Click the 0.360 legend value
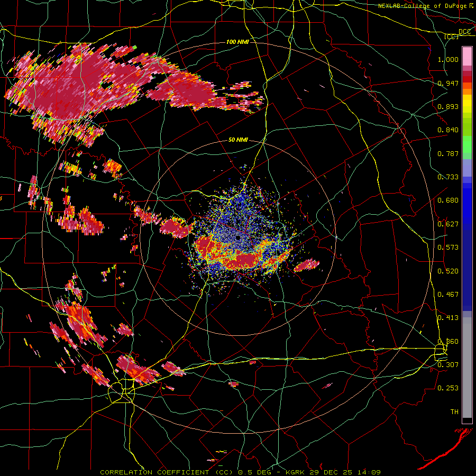Image resolution: width=476 pixels, height=476 pixels. point(448,342)
